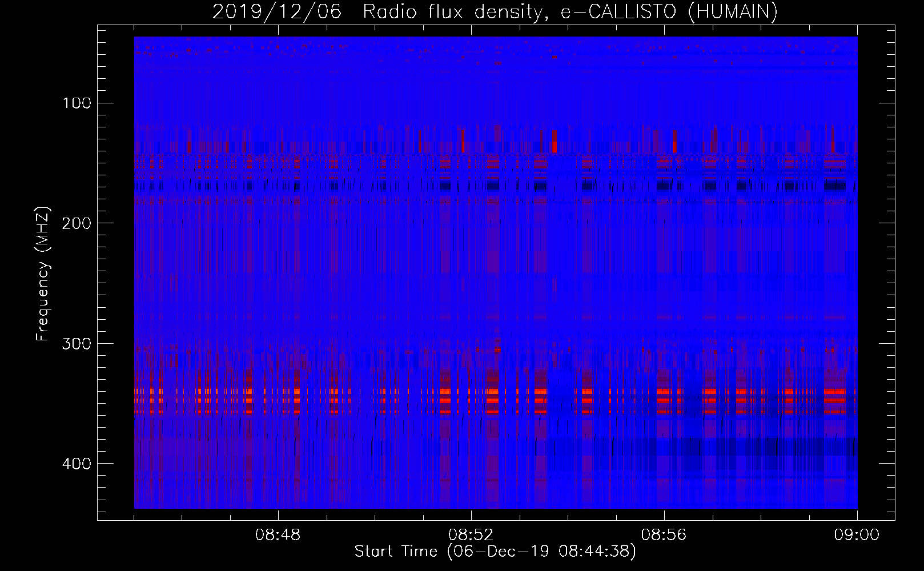The height and width of the screenshot is (571, 924).
Task: Click the date "2019/12/06" in the title
Action: click(277, 12)
